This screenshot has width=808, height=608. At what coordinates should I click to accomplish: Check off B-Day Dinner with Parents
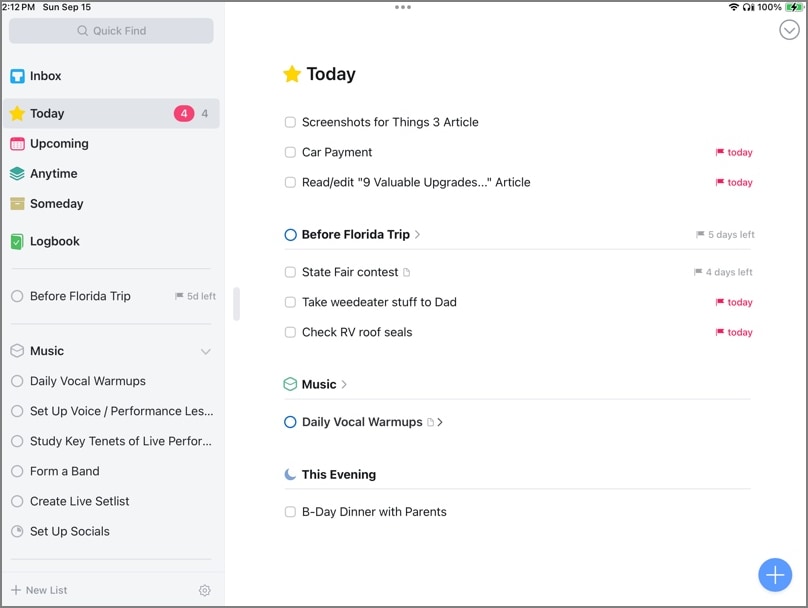[x=290, y=512]
